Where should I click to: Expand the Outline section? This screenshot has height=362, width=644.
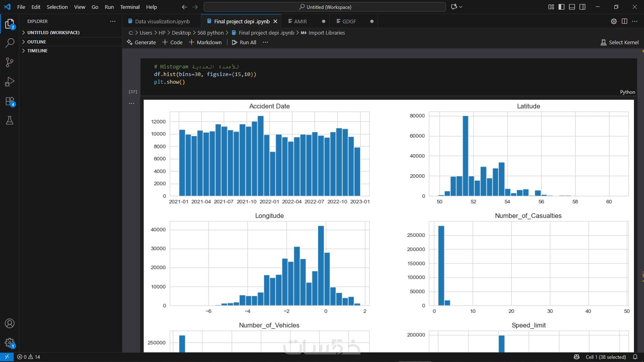point(70,42)
